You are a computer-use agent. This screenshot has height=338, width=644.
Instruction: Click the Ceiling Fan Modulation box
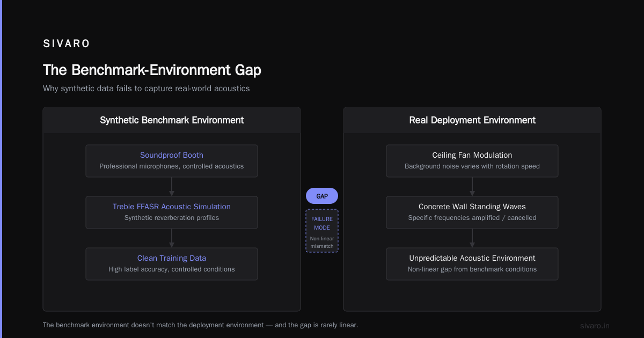pos(472,161)
